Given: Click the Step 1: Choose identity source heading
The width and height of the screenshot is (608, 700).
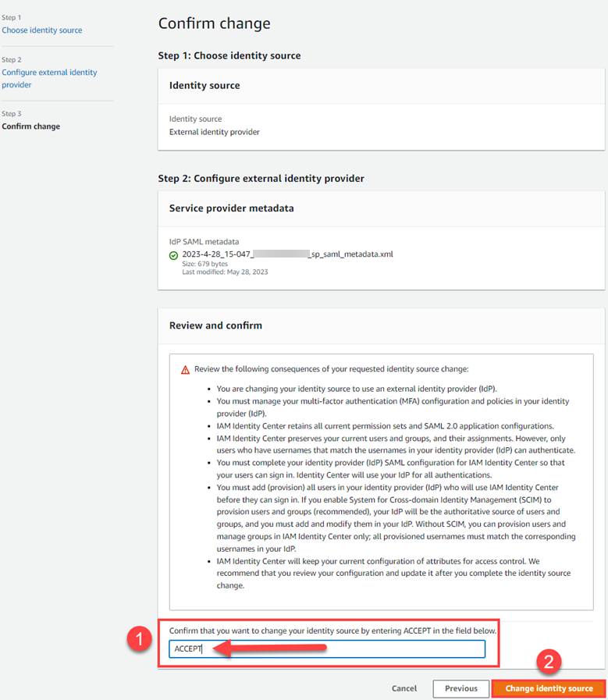Looking at the screenshot, I should click(x=231, y=55).
